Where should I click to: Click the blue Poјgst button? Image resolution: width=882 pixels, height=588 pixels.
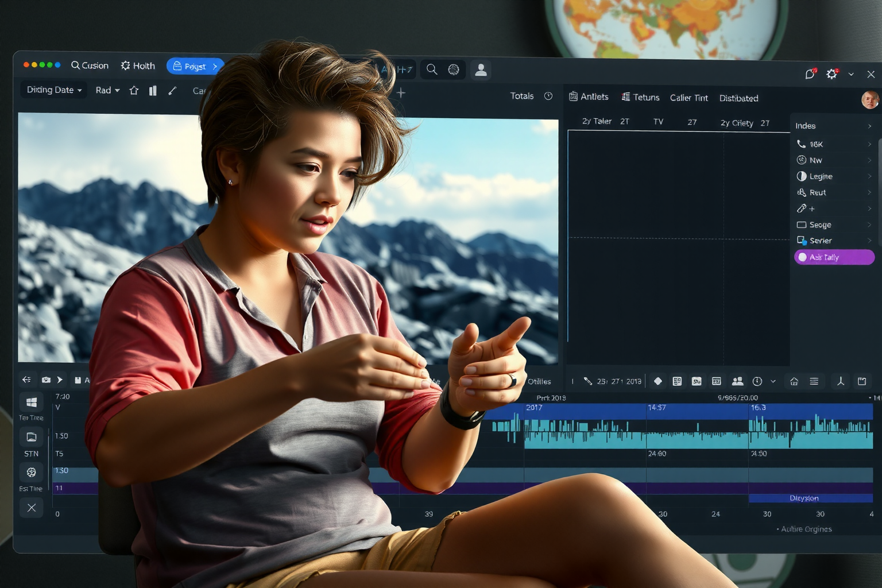click(195, 67)
